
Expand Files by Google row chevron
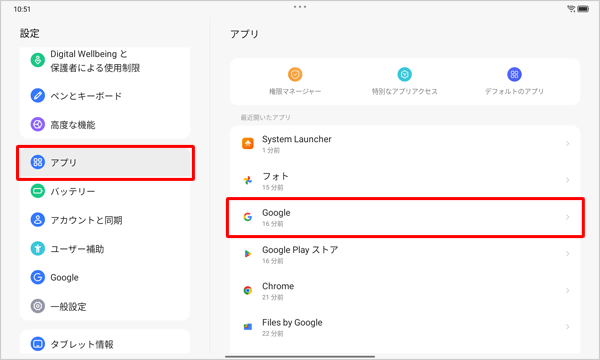pyautogui.click(x=567, y=327)
